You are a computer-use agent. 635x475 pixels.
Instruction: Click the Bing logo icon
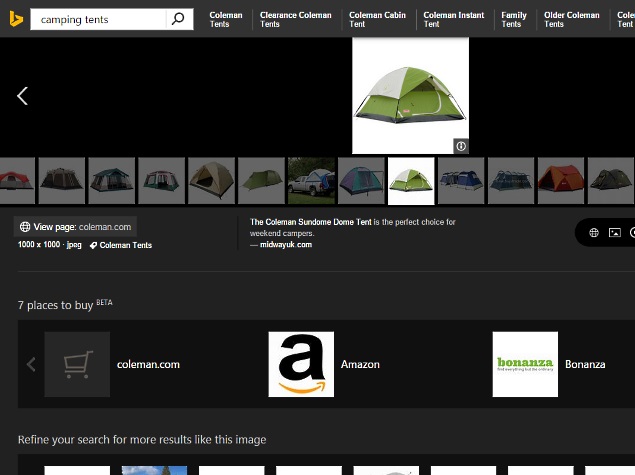tap(16, 19)
